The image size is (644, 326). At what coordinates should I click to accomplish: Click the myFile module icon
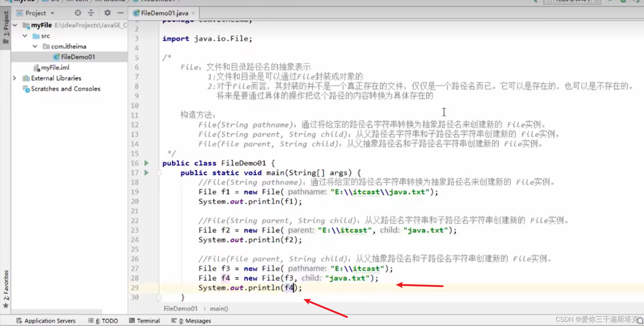pos(26,25)
